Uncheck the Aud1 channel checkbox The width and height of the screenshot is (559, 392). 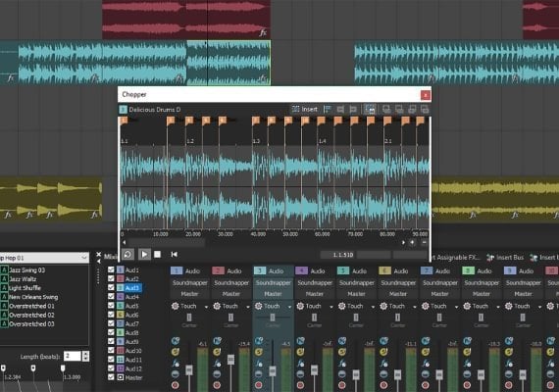[111, 269]
